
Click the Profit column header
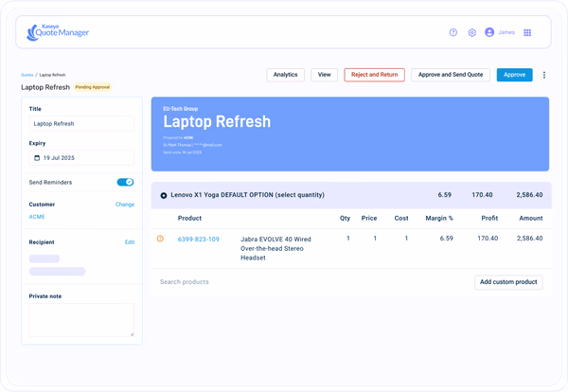(489, 218)
